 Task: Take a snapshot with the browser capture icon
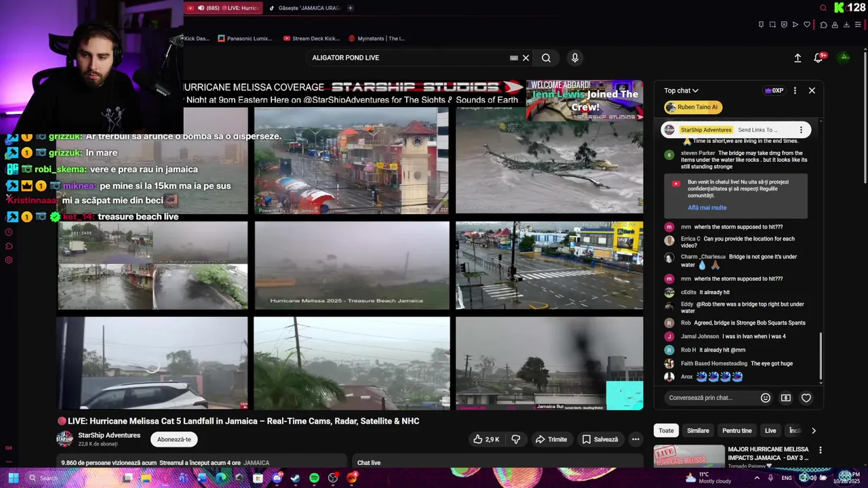772,25
